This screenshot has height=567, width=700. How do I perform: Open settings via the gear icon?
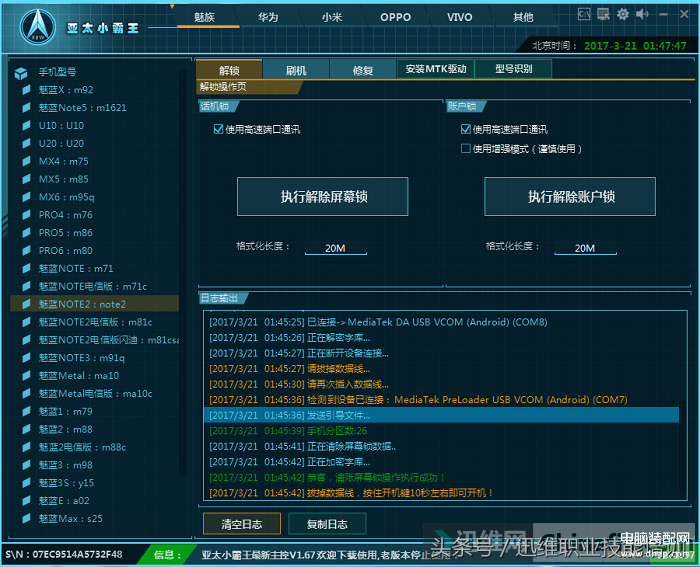pos(623,14)
